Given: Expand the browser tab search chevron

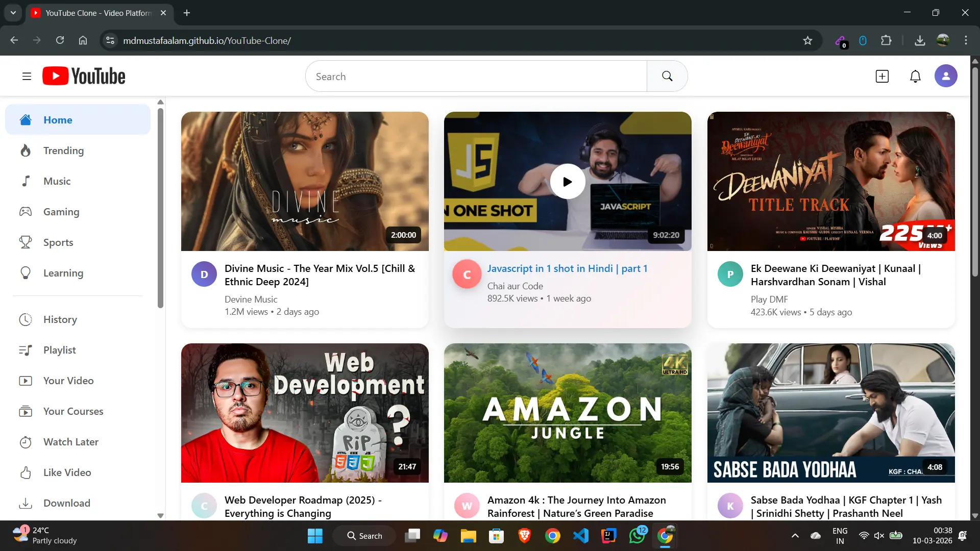Looking at the screenshot, I should 13,13.
